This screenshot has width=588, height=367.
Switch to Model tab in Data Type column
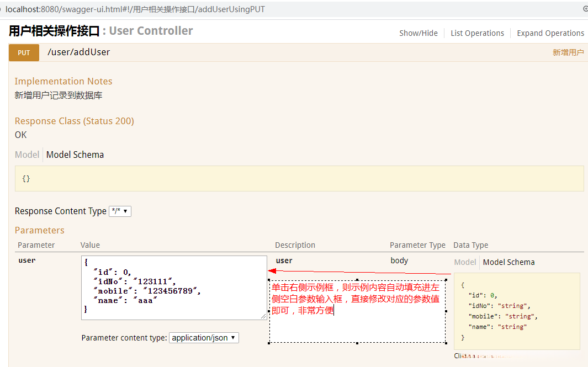pos(465,262)
